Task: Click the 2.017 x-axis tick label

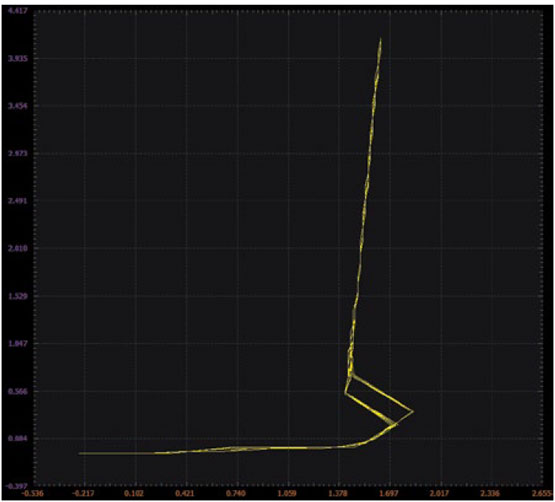Action: (441, 494)
